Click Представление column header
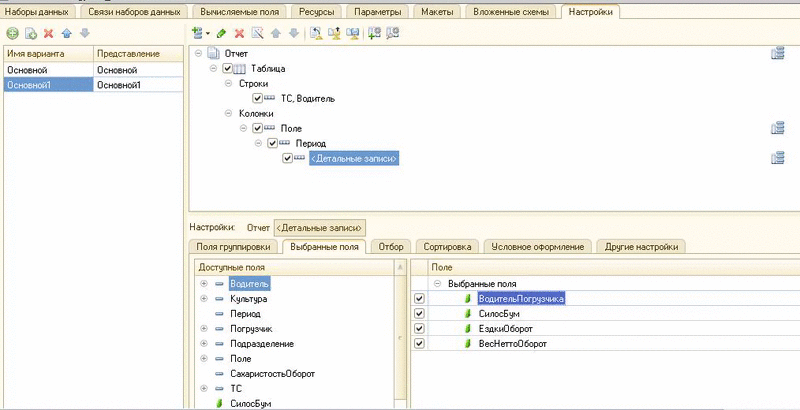 [138, 54]
